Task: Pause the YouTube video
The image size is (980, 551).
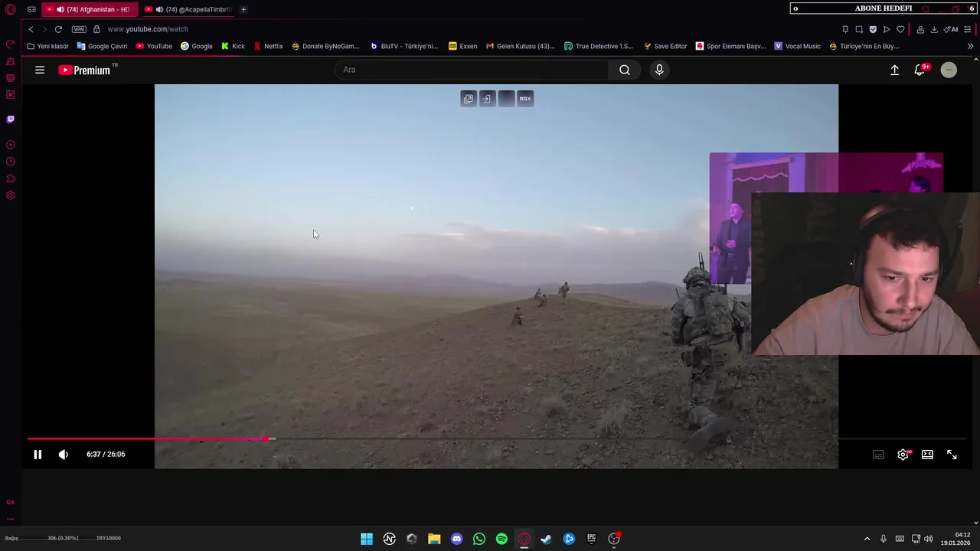Action: tap(38, 455)
